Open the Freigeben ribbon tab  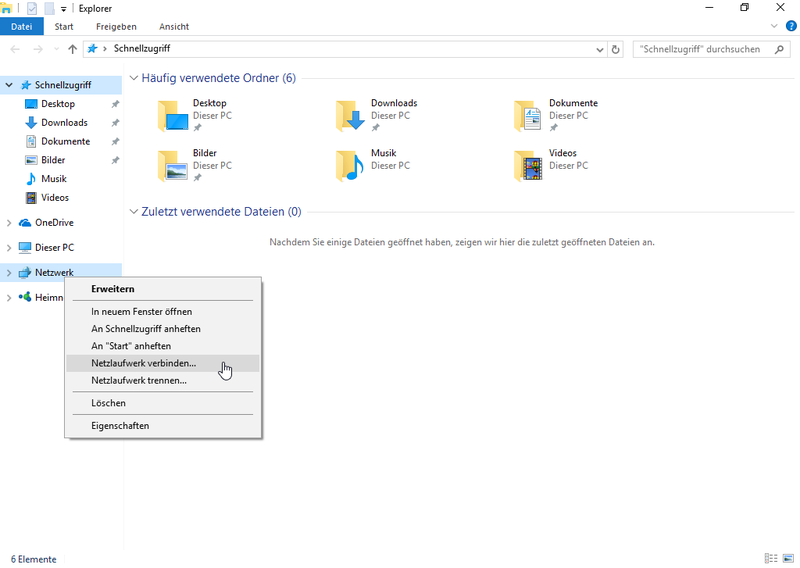[x=116, y=27]
